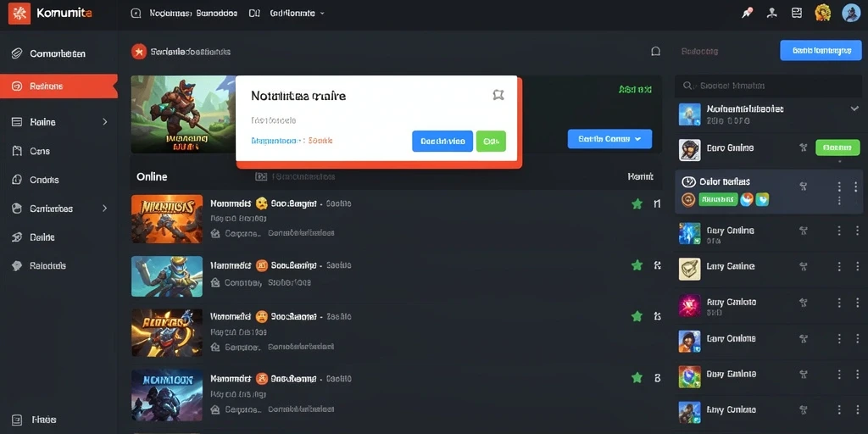Click the small icon beside the Online column header

tap(261, 176)
